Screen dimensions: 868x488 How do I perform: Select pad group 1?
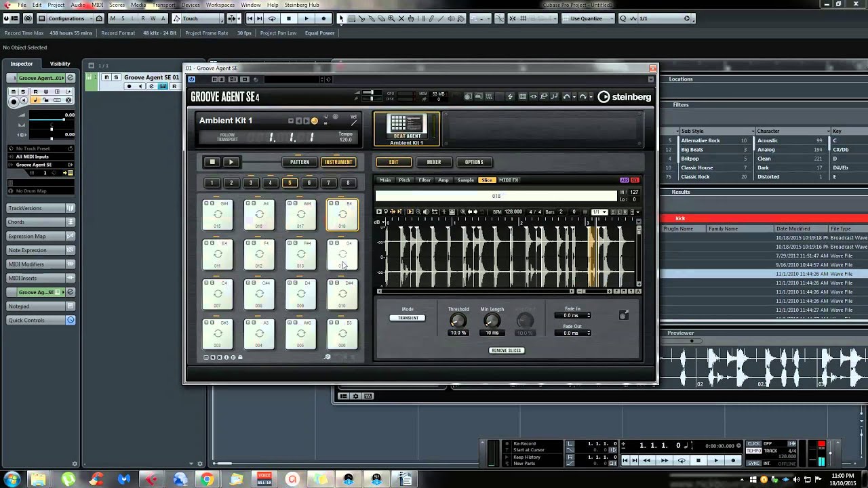212,183
